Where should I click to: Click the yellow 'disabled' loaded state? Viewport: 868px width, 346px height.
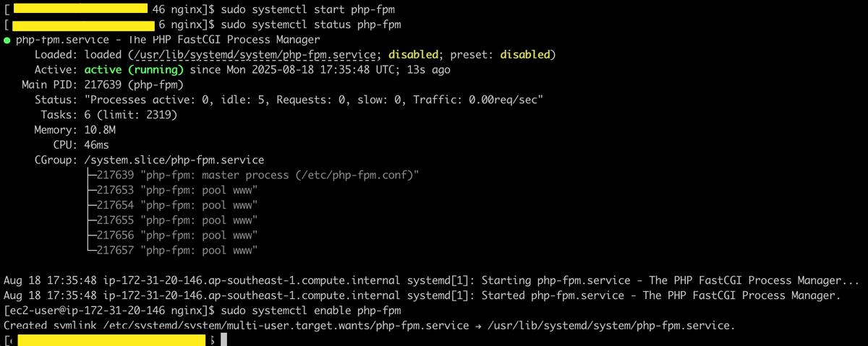(413, 55)
